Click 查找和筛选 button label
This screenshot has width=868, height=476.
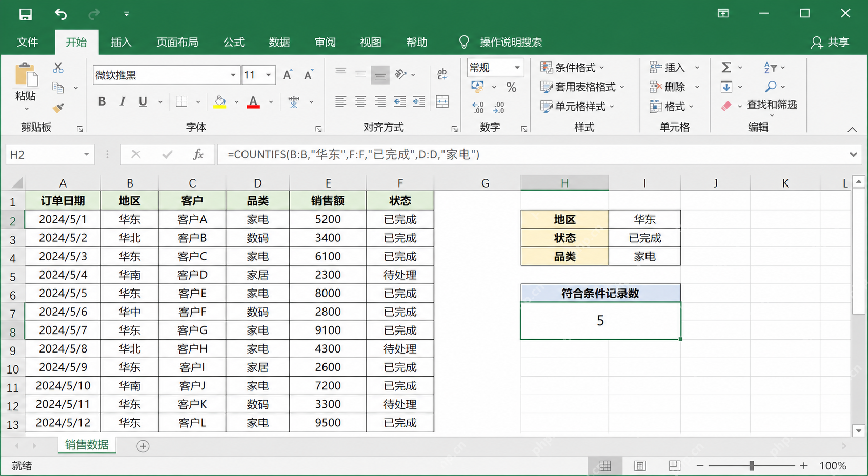(772, 105)
